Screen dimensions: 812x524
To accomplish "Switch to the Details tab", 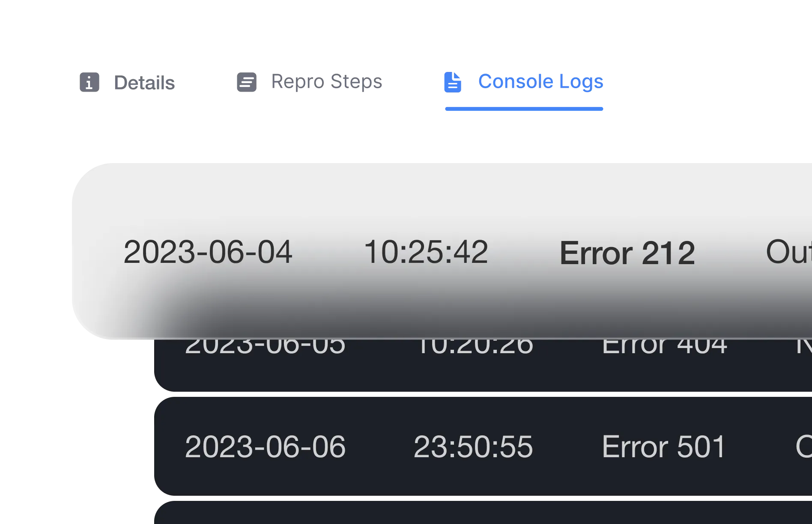I will coord(143,83).
